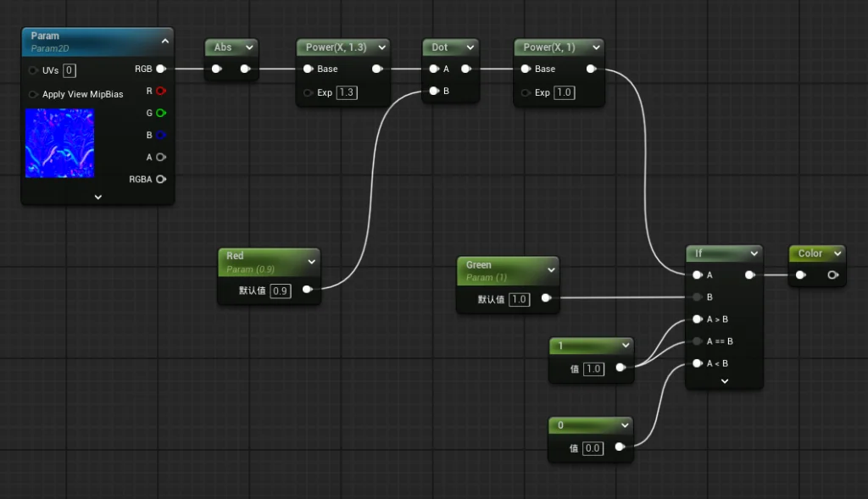Click the Dot node B input pin
The width and height of the screenshot is (868, 499).
435,91
